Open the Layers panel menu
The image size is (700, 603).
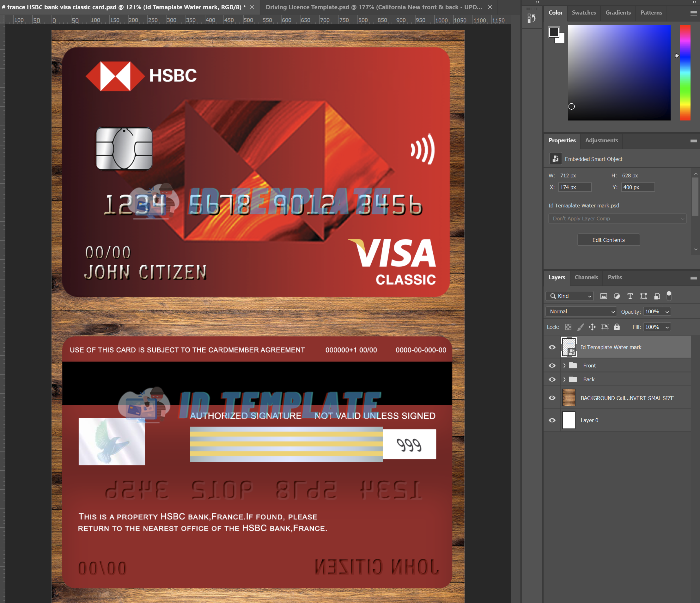[693, 278]
